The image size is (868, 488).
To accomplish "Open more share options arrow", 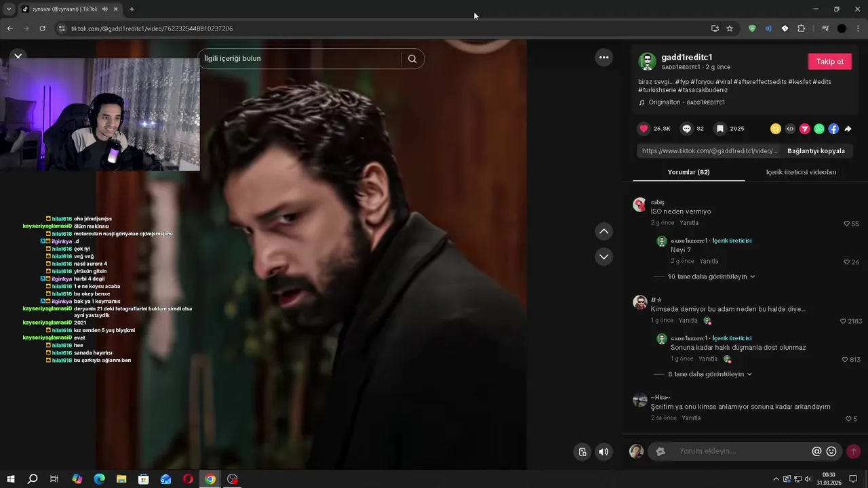I will pyautogui.click(x=848, y=129).
